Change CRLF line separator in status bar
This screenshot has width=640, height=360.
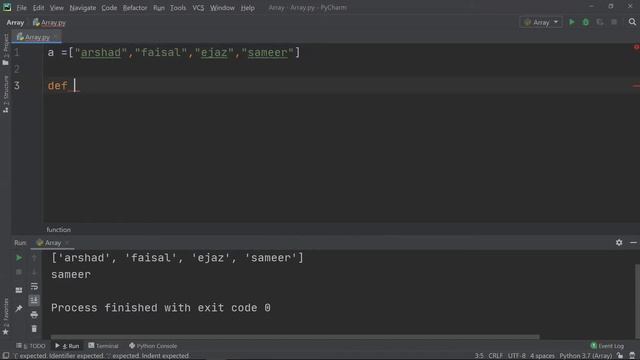pyautogui.click(x=496, y=356)
